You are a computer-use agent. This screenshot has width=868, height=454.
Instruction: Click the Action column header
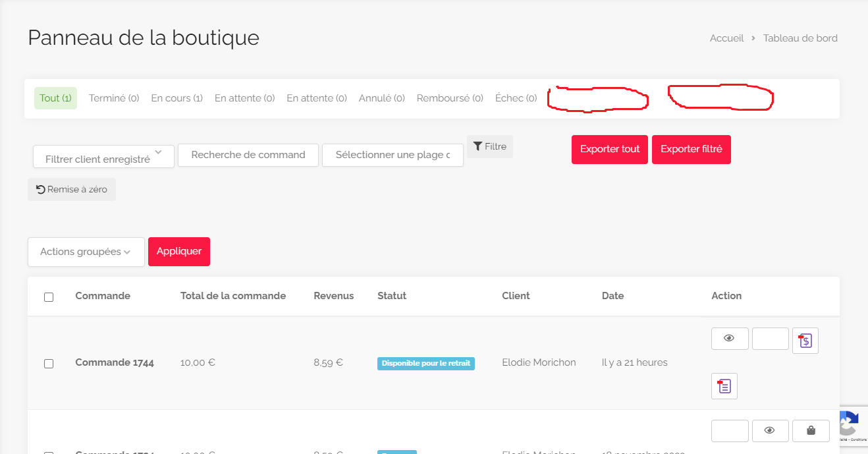(726, 296)
